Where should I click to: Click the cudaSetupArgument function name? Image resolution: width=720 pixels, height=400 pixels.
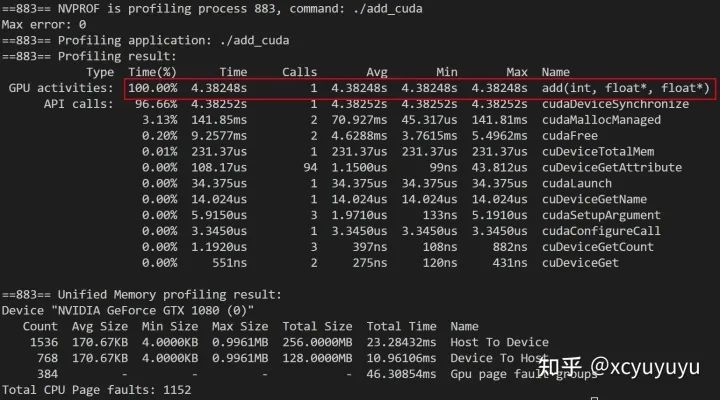[601, 215]
